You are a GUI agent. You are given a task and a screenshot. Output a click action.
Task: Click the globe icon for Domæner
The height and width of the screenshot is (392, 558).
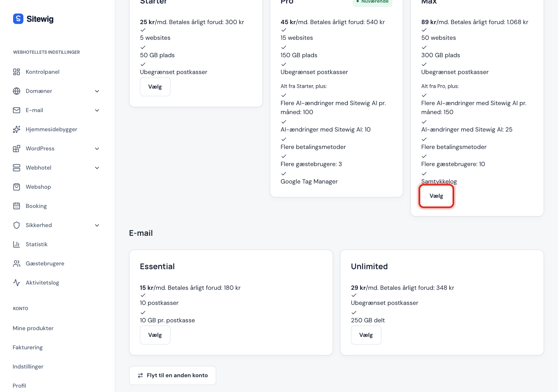(x=17, y=91)
